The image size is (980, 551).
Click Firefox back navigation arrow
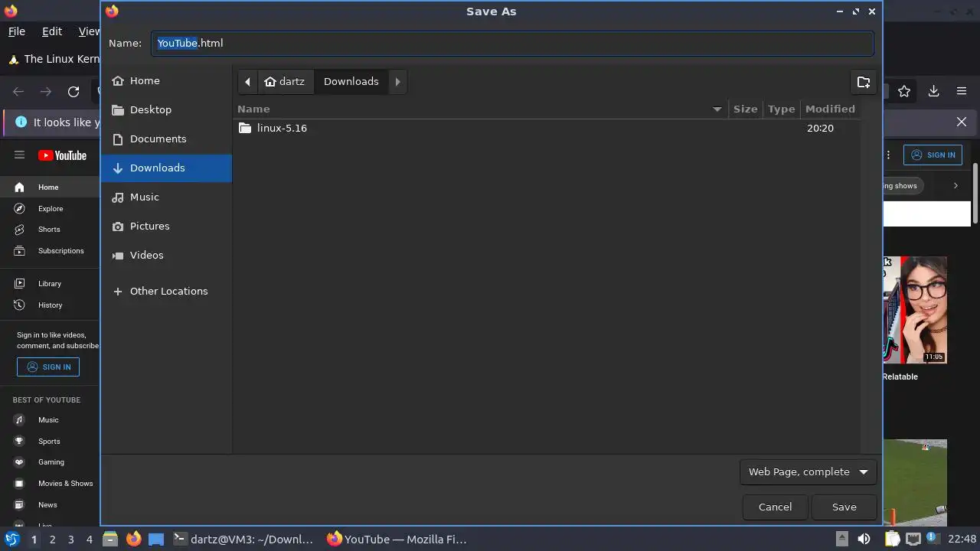(x=18, y=92)
